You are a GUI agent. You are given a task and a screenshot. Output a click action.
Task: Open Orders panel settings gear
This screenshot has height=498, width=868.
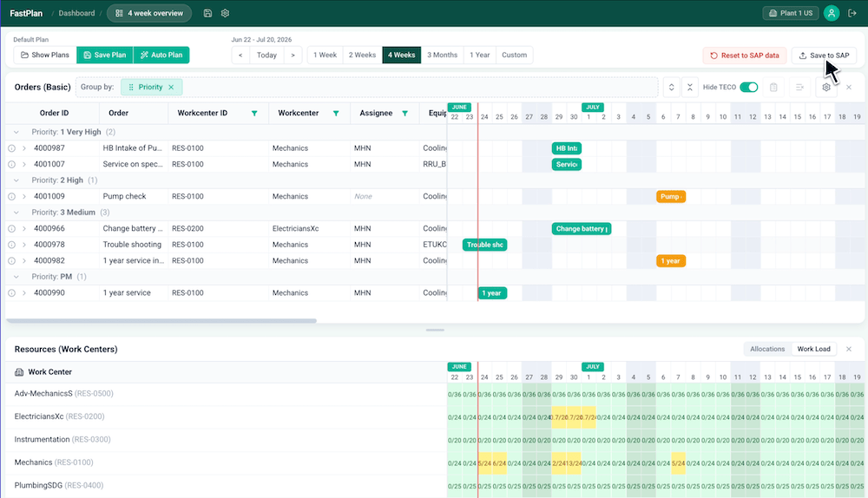point(826,87)
